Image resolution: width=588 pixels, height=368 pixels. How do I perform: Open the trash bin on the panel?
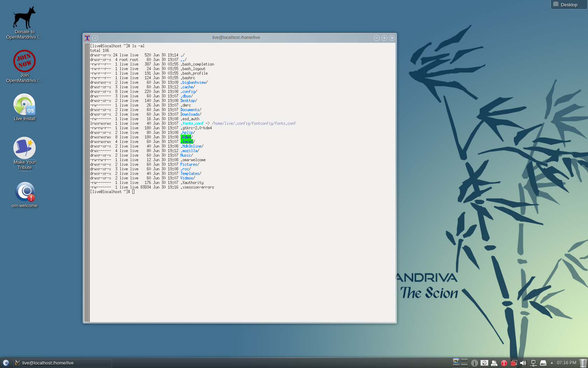coord(583,363)
